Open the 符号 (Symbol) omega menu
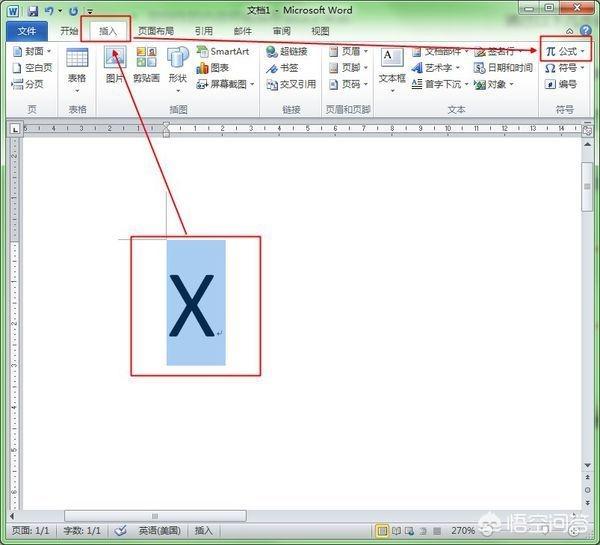The width and height of the screenshot is (600, 545). [564, 68]
